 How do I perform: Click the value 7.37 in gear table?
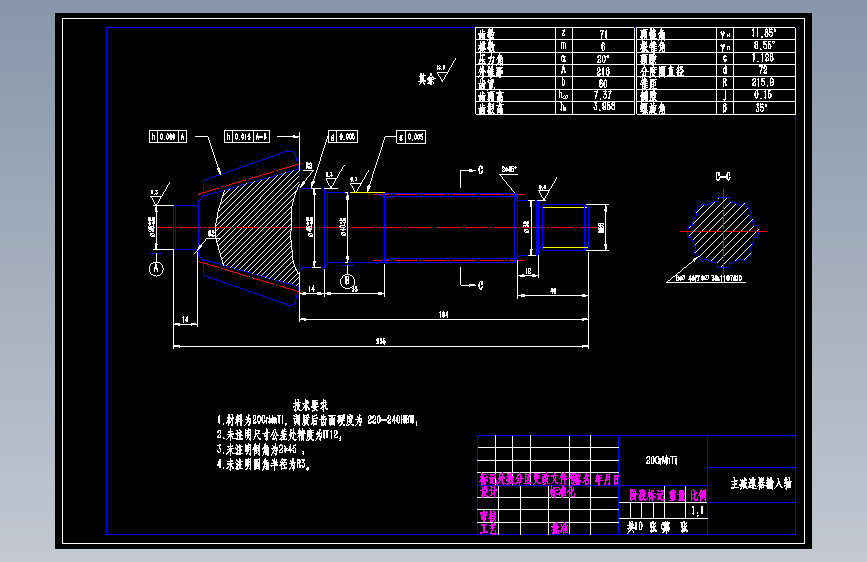click(x=603, y=95)
